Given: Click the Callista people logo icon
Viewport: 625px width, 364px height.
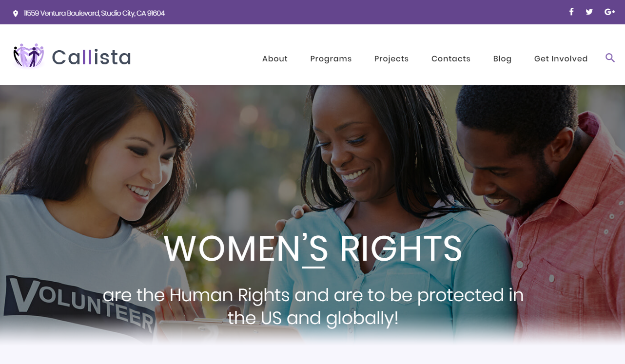Looking at the screenshot, I should (29, 56).
